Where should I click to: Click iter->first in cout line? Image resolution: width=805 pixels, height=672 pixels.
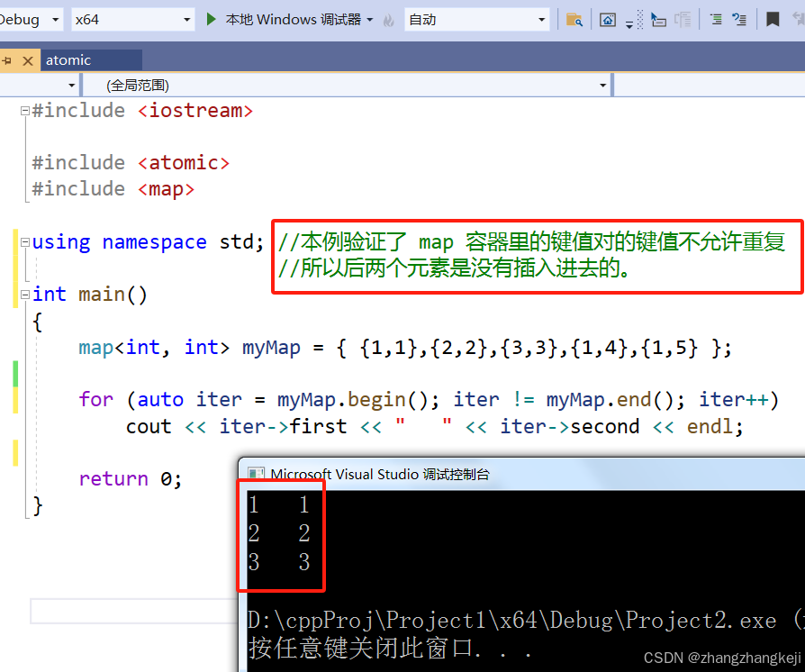[283, 426]
